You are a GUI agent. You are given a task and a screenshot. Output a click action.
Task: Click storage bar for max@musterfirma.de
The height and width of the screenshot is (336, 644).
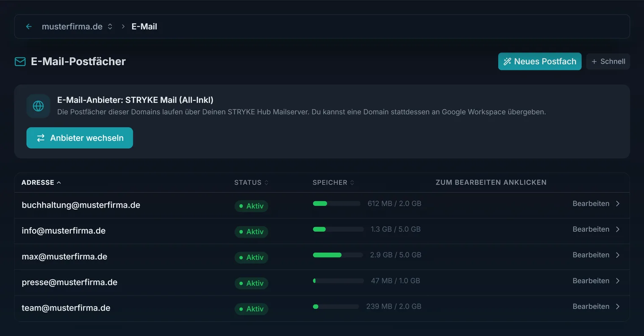pos(338,255)
